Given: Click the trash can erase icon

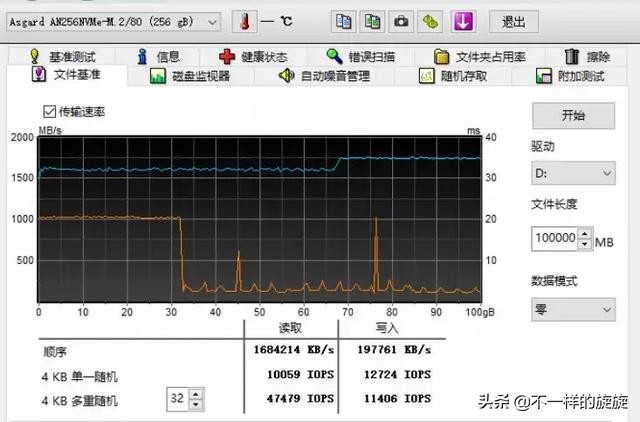Looking at the screenshot, I should point(572,56).
